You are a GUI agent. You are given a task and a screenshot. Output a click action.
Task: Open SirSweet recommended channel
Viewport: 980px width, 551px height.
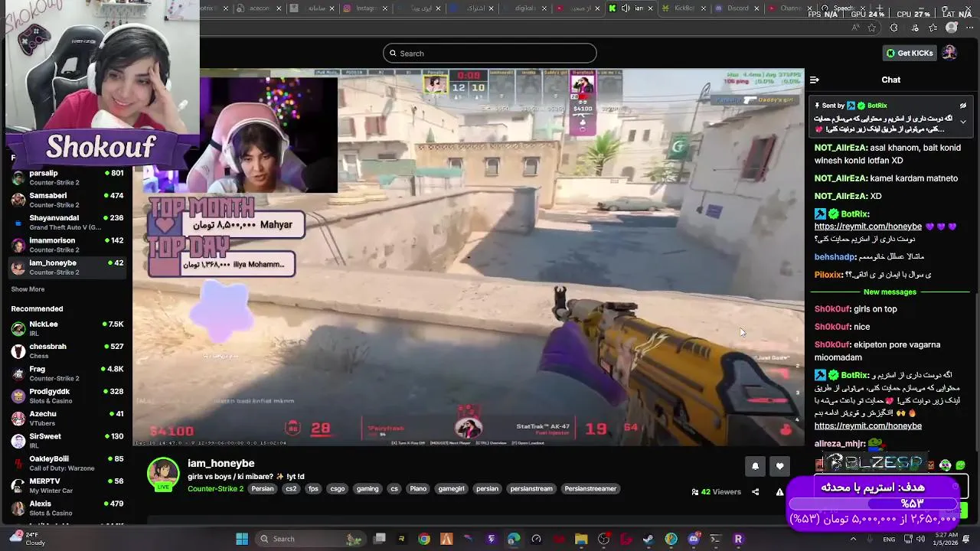[x=67, y=441]
